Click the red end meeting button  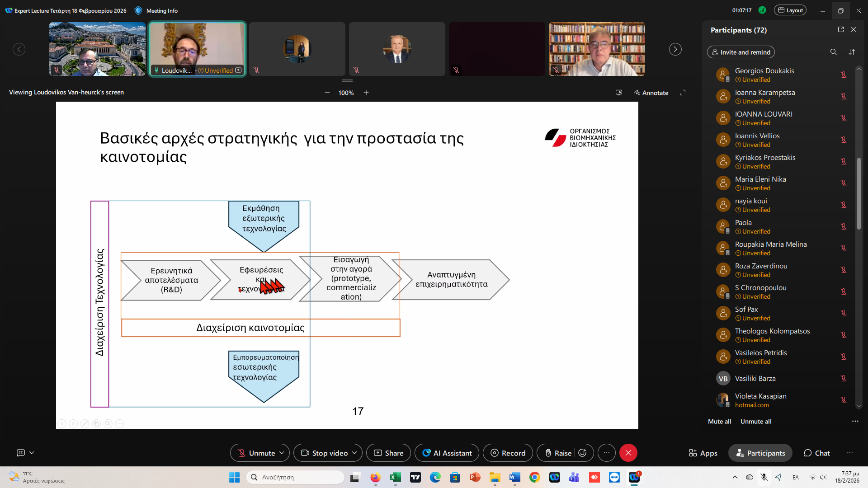[628, 453]
